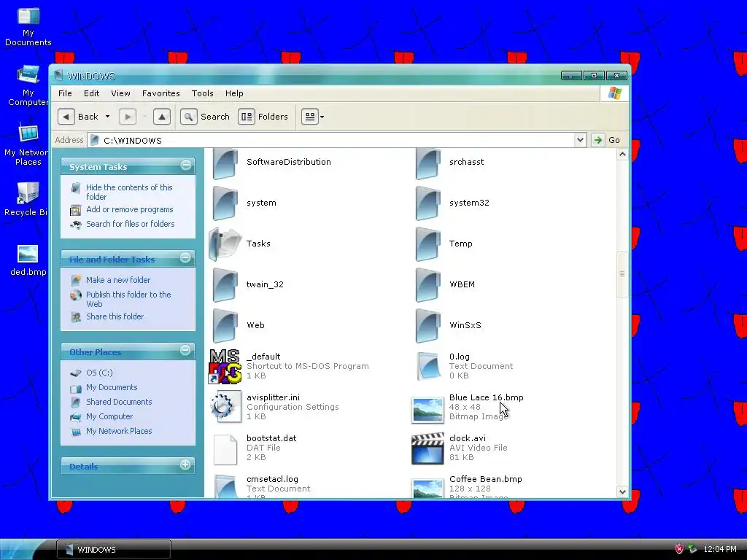Select the WBEM folder icon
747x560 pixels.
tap(427, 285)
